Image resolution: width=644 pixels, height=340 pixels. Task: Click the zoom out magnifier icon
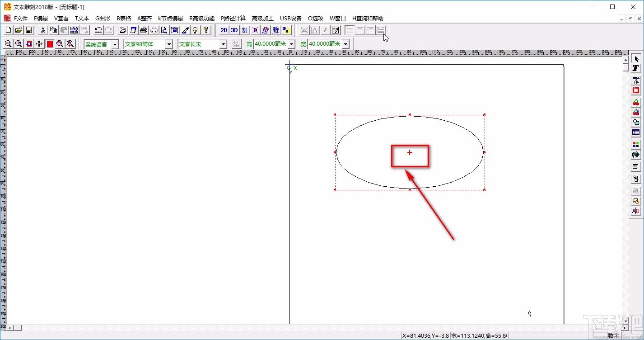pyautogui.click(x=19, y=44)
